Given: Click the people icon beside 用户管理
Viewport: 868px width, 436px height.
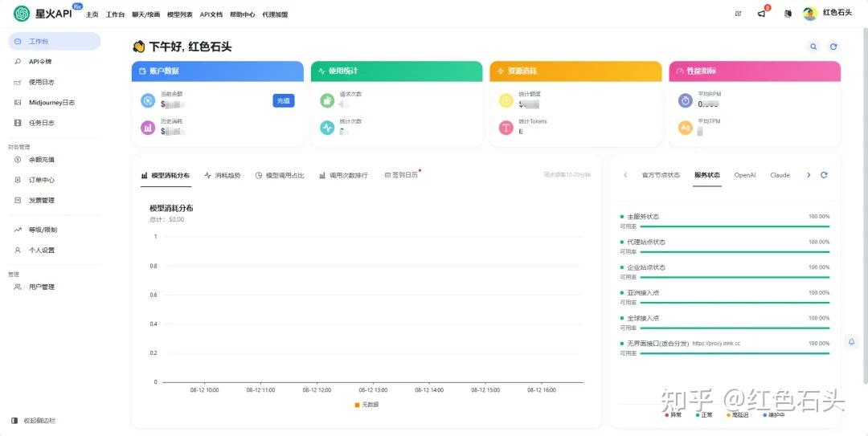Looking at the screenshot, I should click(x=18, y=287).
